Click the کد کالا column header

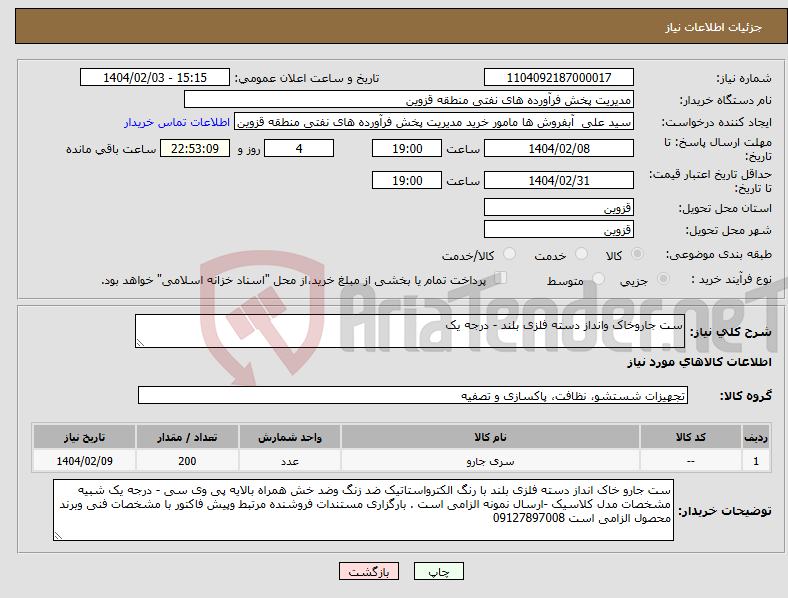pyautogui.click(x=691, y=437)
